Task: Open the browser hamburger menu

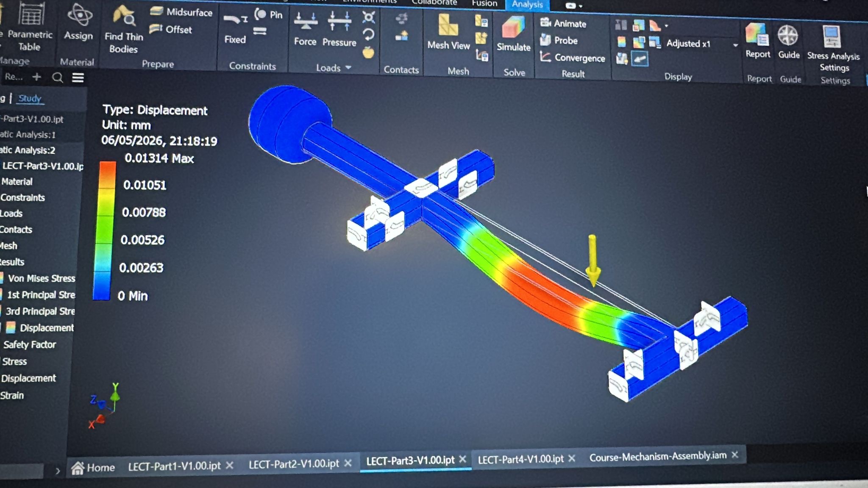Action: (x=78, y=78)
